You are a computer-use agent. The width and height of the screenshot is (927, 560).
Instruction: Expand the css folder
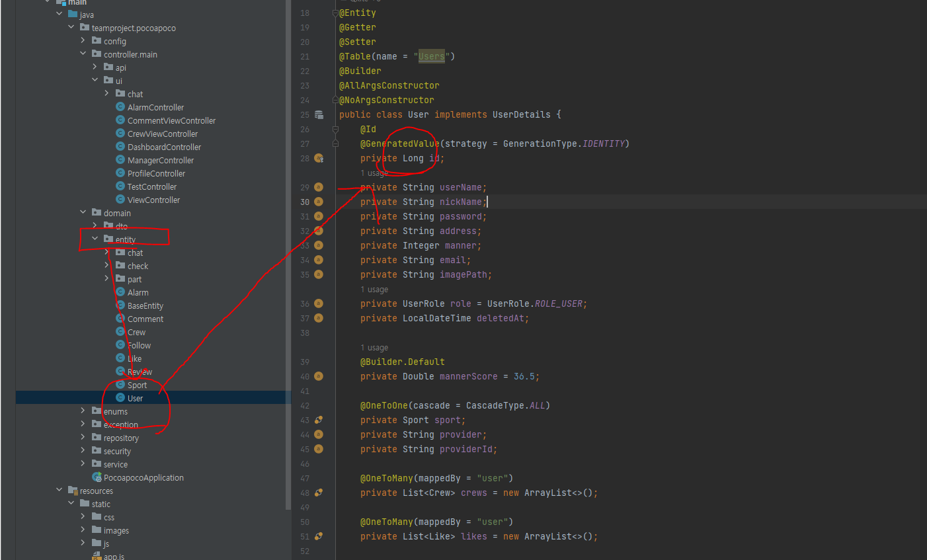tap(83, 516)
